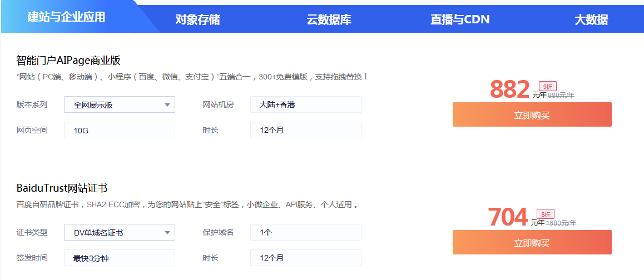Click the 8折 discount badge
Viewport: 644px width, 280px height.
pos(546,214)
